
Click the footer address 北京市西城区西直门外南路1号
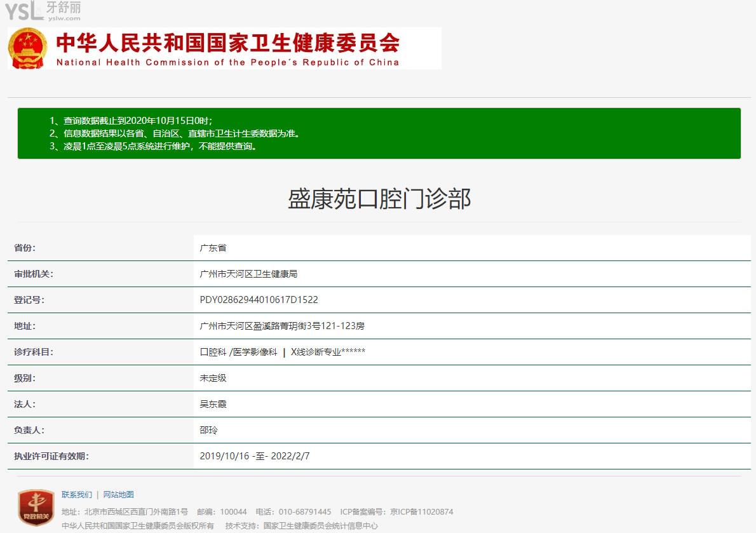click(x=136, y=512)
